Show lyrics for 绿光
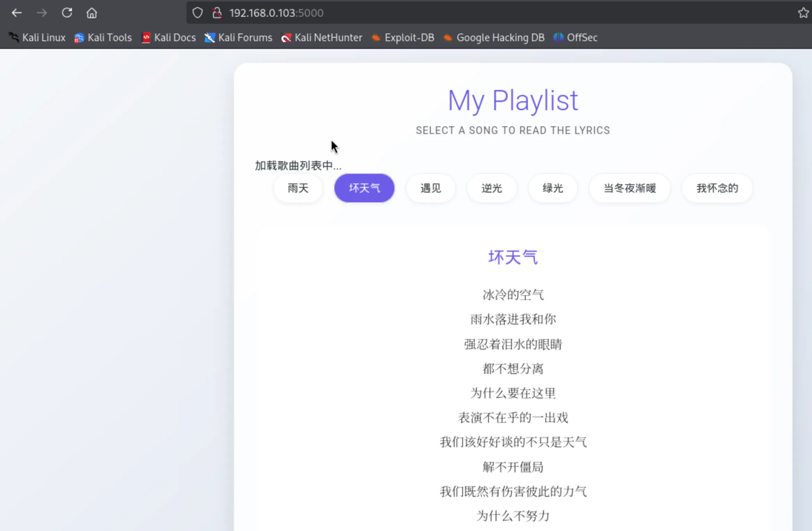Image resolution: width=812 pixels, height=531 pixels. tap(553, 188)
